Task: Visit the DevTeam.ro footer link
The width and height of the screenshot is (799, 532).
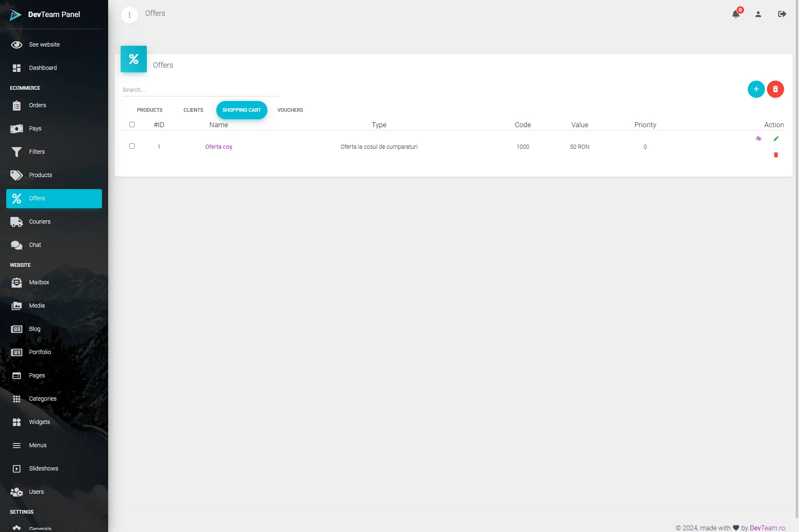Action: pos(767,528)
